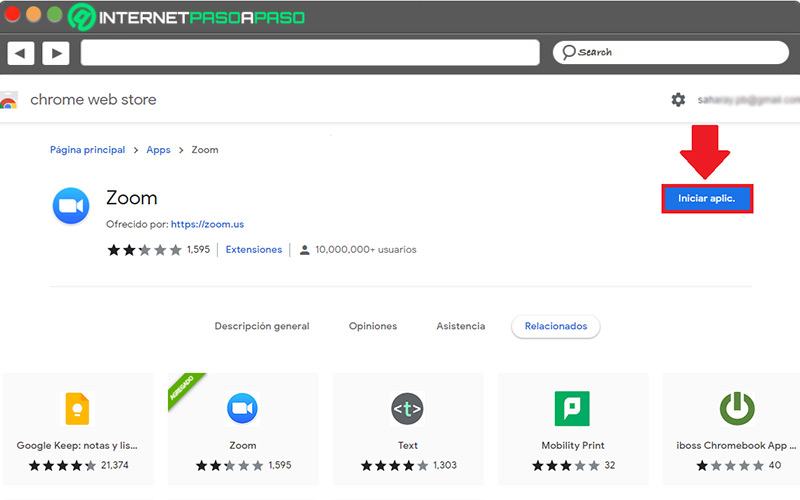
Task: Click Mobility Print's 32 star rating
Action: tap(573, 465)
